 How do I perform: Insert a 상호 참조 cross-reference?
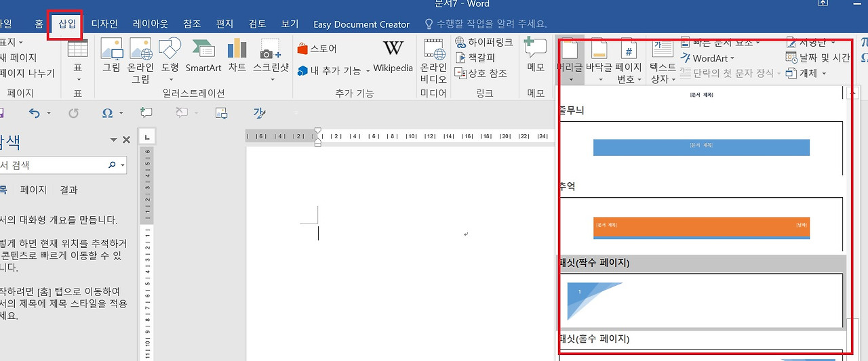click(481, 73)
